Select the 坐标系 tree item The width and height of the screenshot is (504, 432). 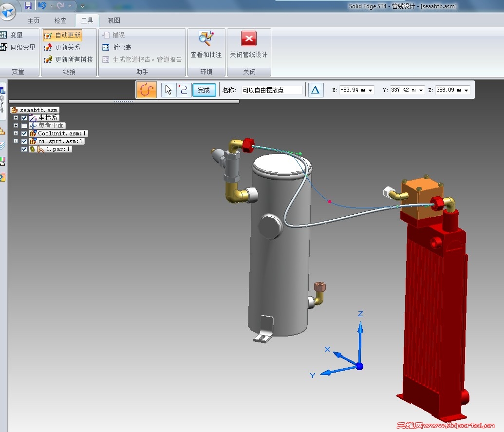pyautogui.click(x=44, y=118)
